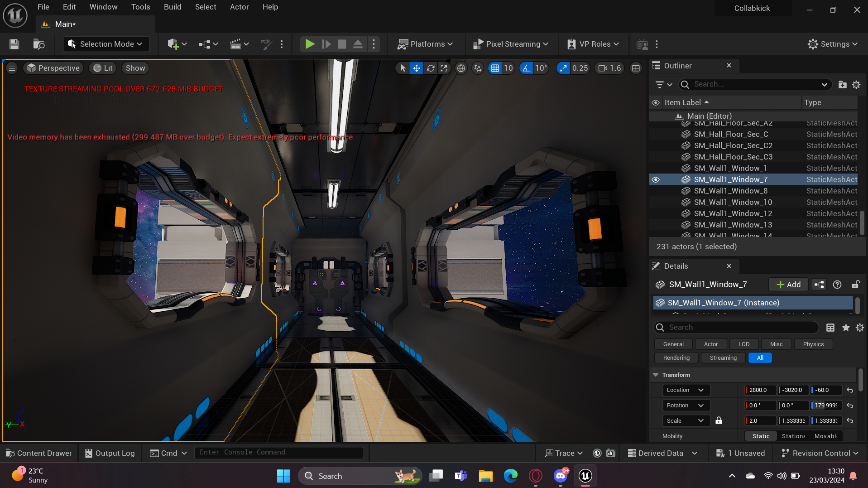The width and height of the screenshot is (868, 488).
Task: Click the Lit view mode button
Action: (103, 68)
